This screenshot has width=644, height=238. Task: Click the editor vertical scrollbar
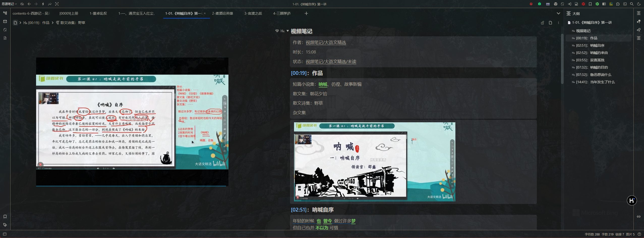click(x=562, y=59)
